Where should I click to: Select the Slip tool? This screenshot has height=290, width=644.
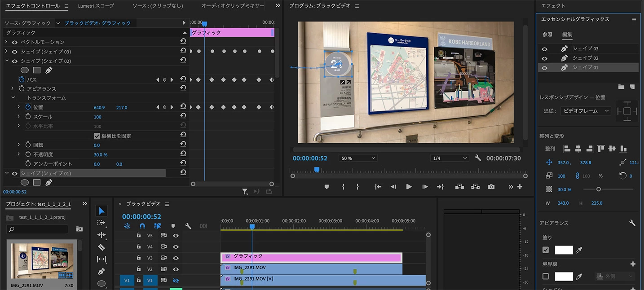101,259
